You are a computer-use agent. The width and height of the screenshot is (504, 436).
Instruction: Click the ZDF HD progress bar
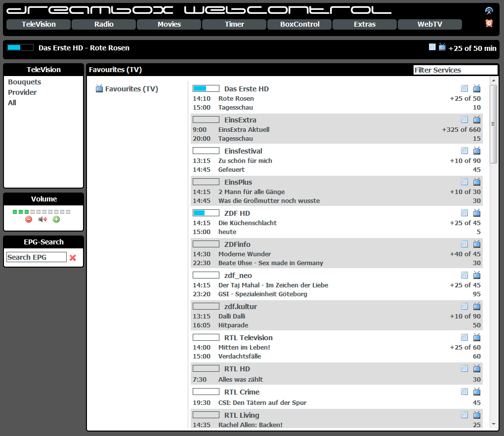206,213
